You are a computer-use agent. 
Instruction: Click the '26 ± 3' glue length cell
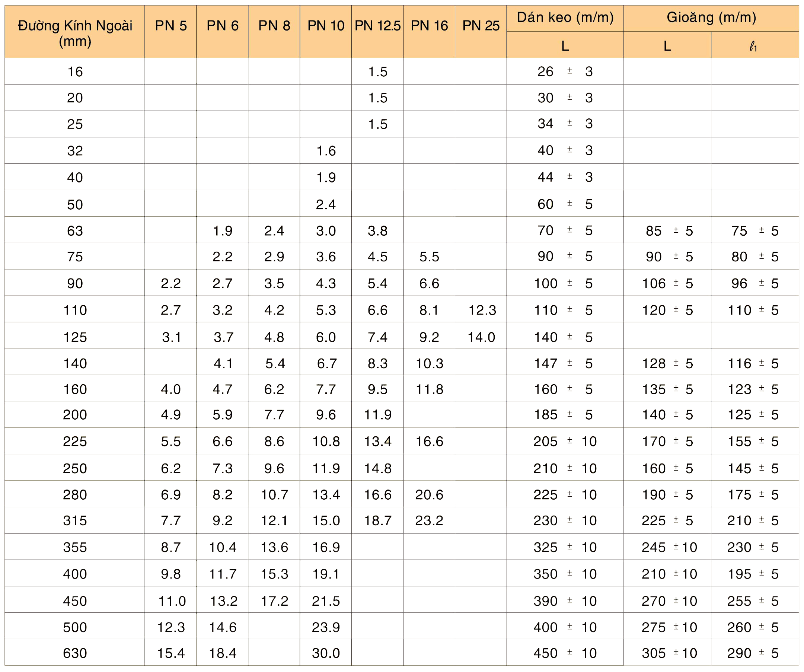coord(565,71)
